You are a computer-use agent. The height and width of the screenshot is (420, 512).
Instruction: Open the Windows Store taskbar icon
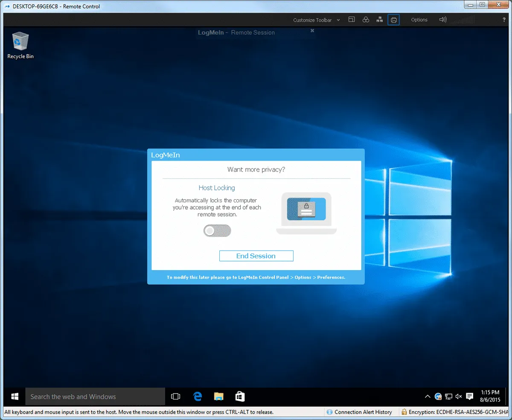240,397
